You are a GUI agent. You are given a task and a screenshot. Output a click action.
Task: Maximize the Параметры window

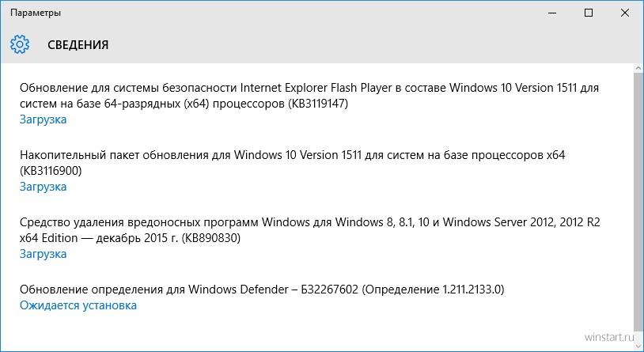pos(589,13)
